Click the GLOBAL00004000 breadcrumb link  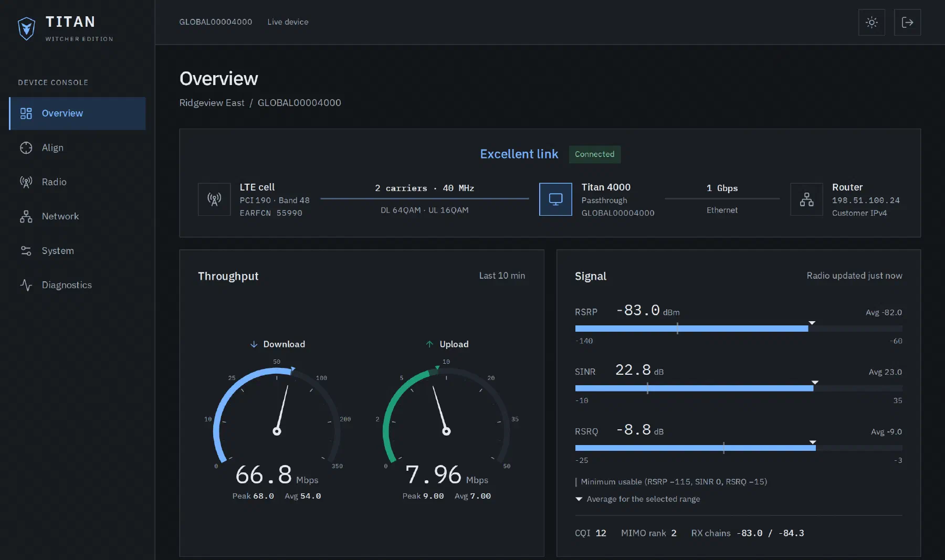pyautogui.click(x=299, y=103)
